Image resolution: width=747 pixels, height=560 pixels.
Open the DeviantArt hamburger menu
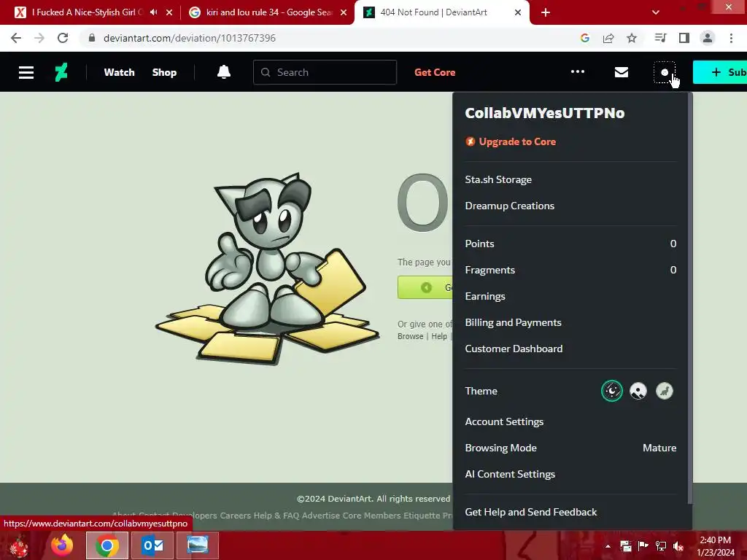[x=26, y=72]
